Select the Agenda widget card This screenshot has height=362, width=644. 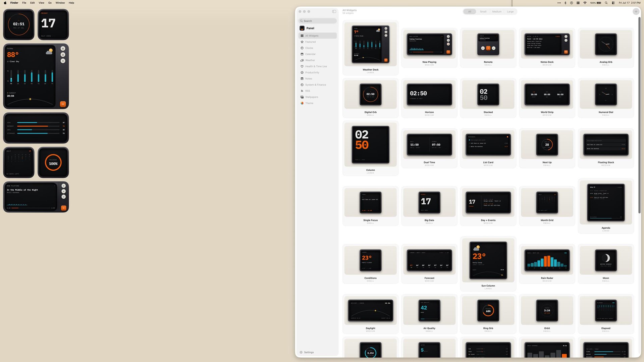(606, 206)
